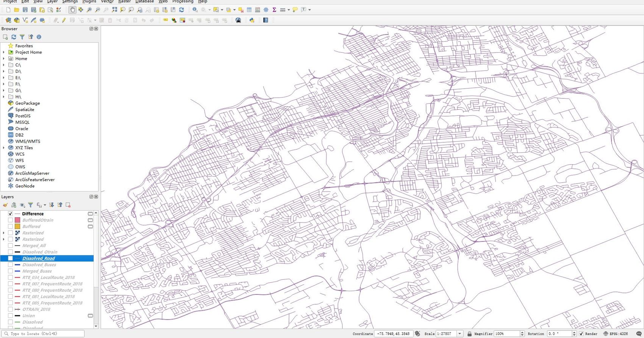Select the Pan Map hand tool
Screen dimensions: 644x338
point(72,10)
